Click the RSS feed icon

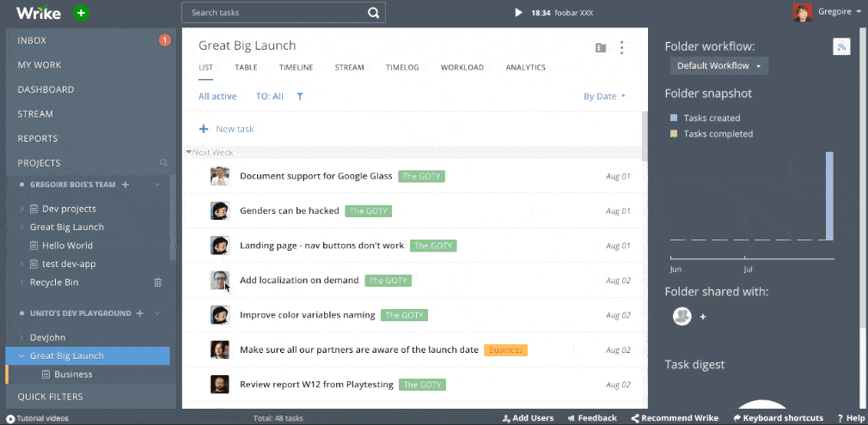coord(841,46)
